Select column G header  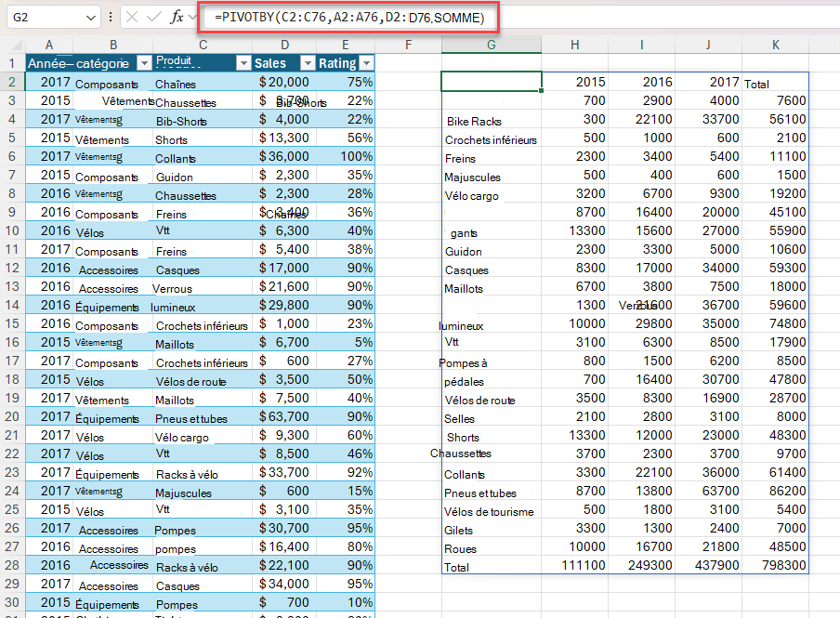point(492,45)
